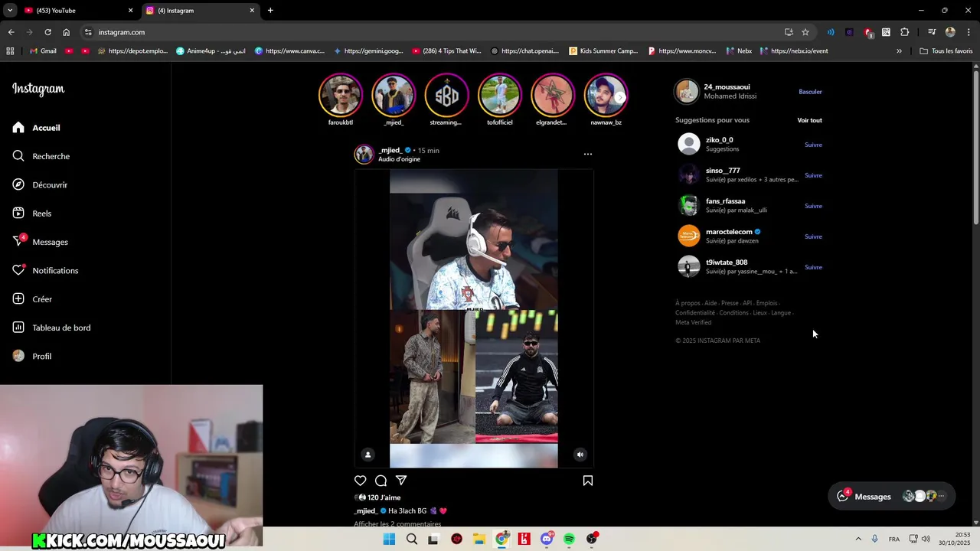Show hidden tray icons chevron
Screen dimensions: 980x551
coord(858,539)
